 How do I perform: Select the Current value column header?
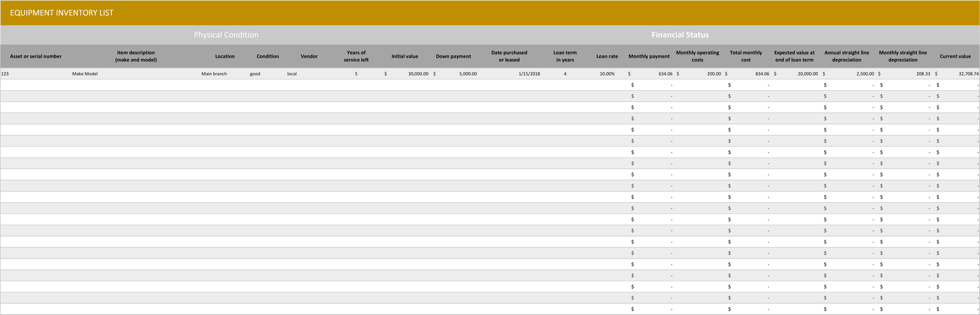(956, 56)
